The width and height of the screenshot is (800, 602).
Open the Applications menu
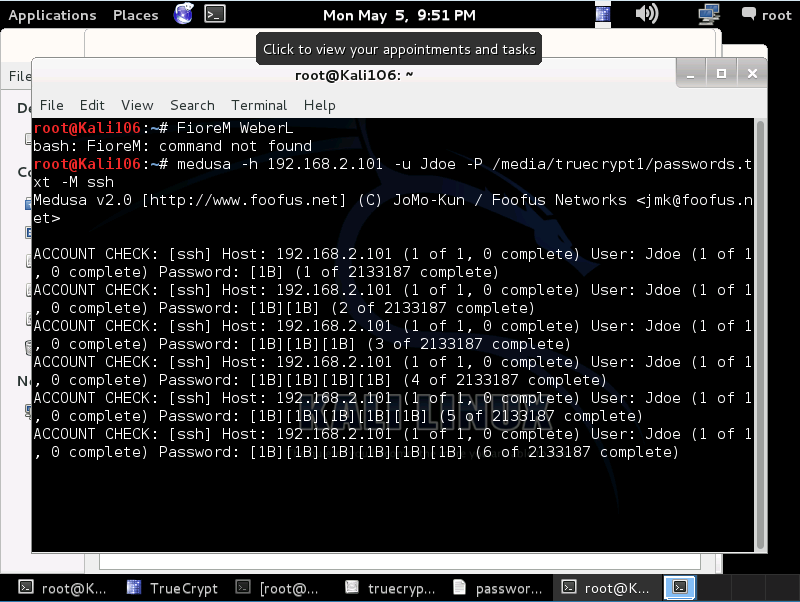(52, 15)
